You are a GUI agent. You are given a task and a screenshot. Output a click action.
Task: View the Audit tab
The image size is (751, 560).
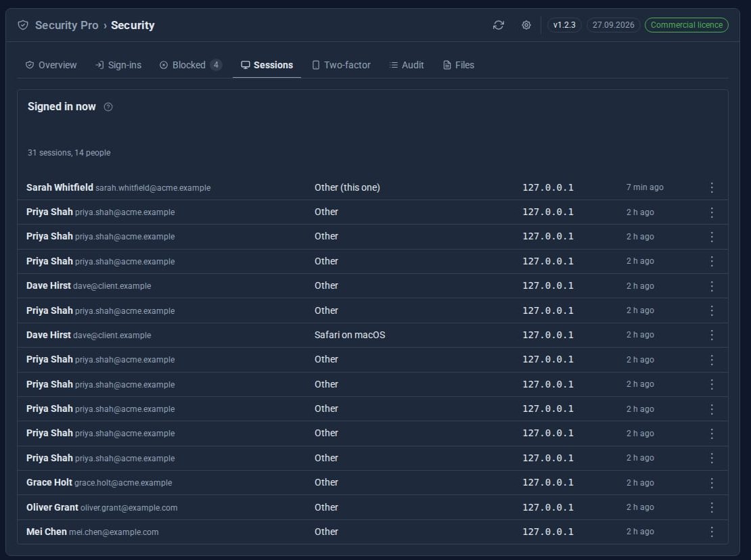(x=407, y=65)
